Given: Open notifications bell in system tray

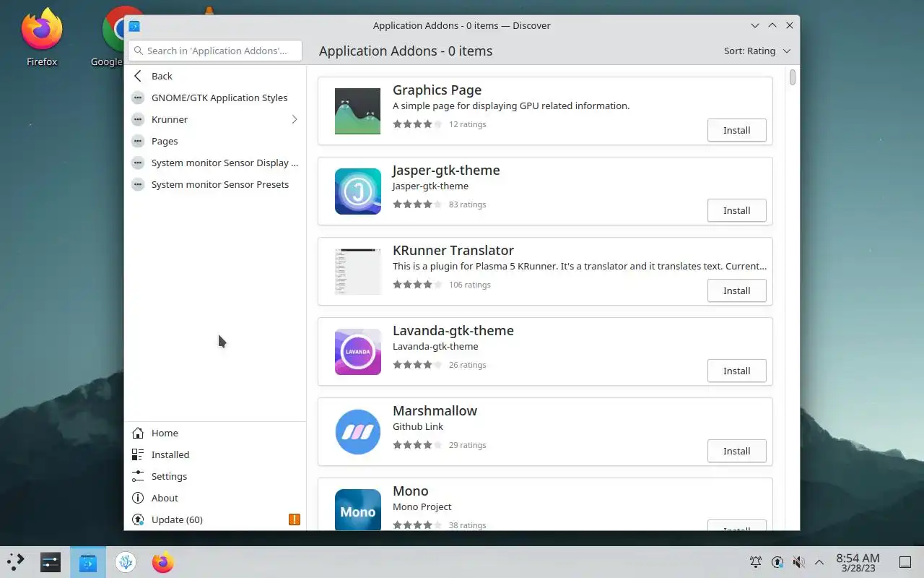Looking at the screenshot, I should click(756, 562).
